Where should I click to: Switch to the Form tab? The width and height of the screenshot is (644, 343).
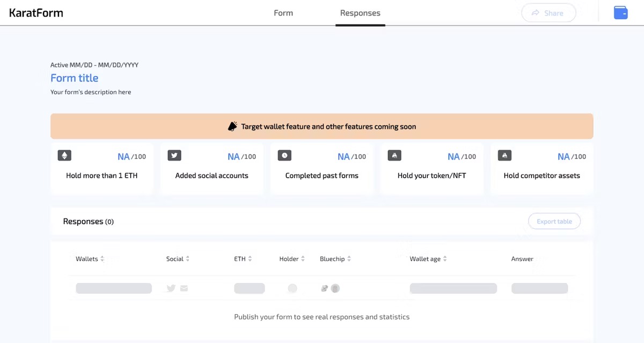coord(283,13)
